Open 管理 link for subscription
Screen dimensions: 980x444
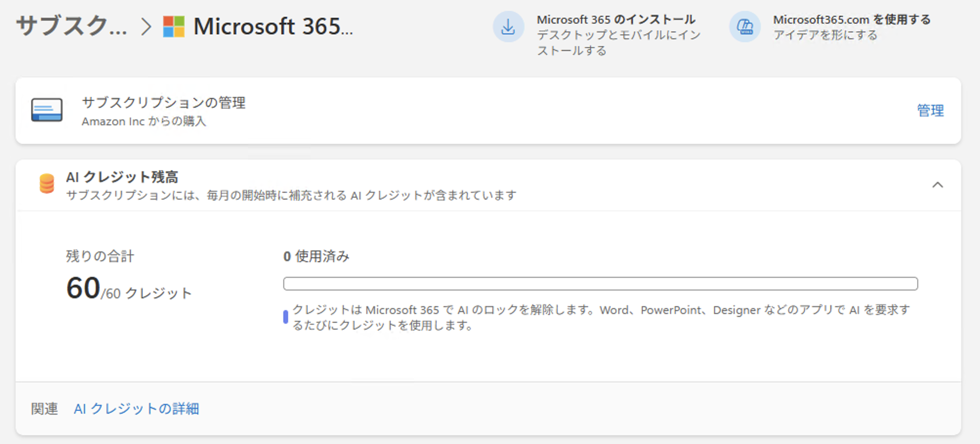click(x=930, y=111)
